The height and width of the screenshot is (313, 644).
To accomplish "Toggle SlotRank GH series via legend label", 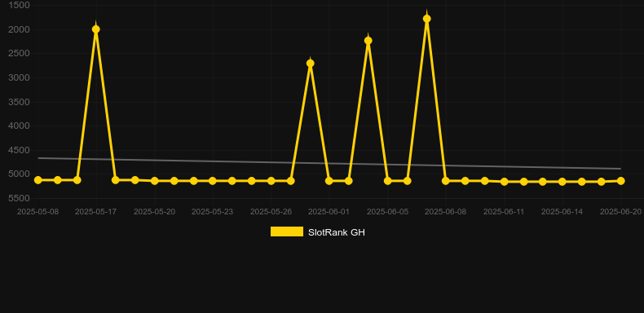I will [x=337, y=232].
